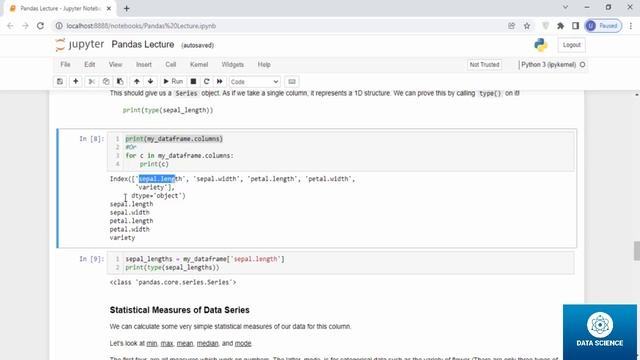Open the Cell menu
The width and height of the screenshot is (640, 360).
point(171,64)
